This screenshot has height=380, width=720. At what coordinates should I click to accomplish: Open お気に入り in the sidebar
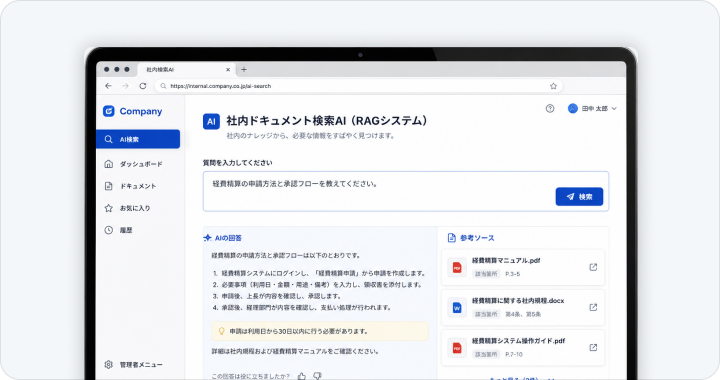138,208
